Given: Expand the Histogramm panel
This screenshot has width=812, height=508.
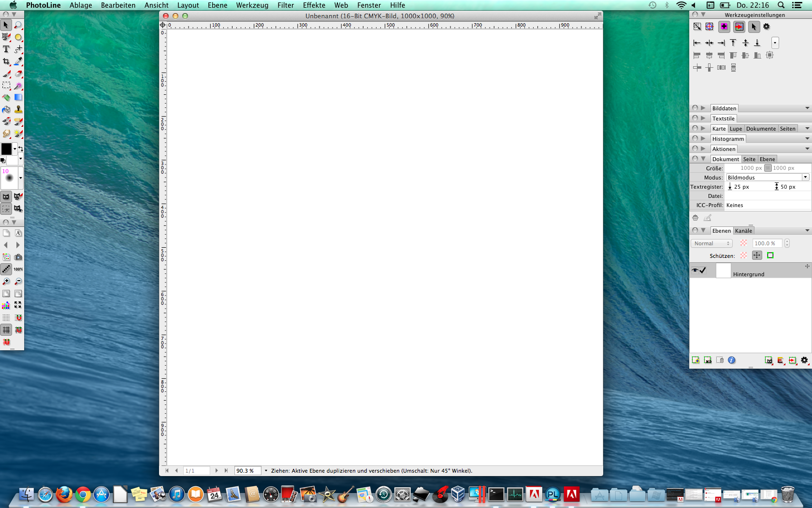Looking at the screenshot, I should coord(703,139).
